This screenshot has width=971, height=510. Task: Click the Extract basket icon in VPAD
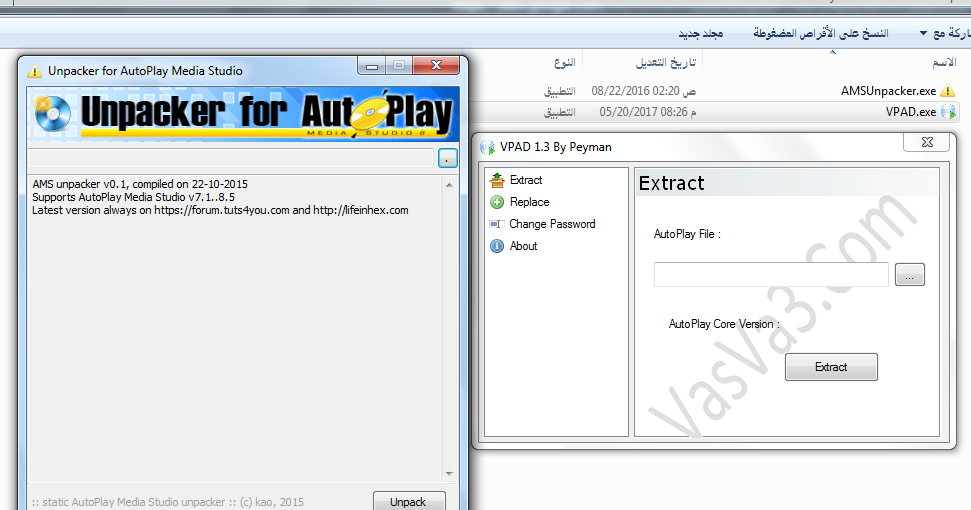tap(497, 180)
